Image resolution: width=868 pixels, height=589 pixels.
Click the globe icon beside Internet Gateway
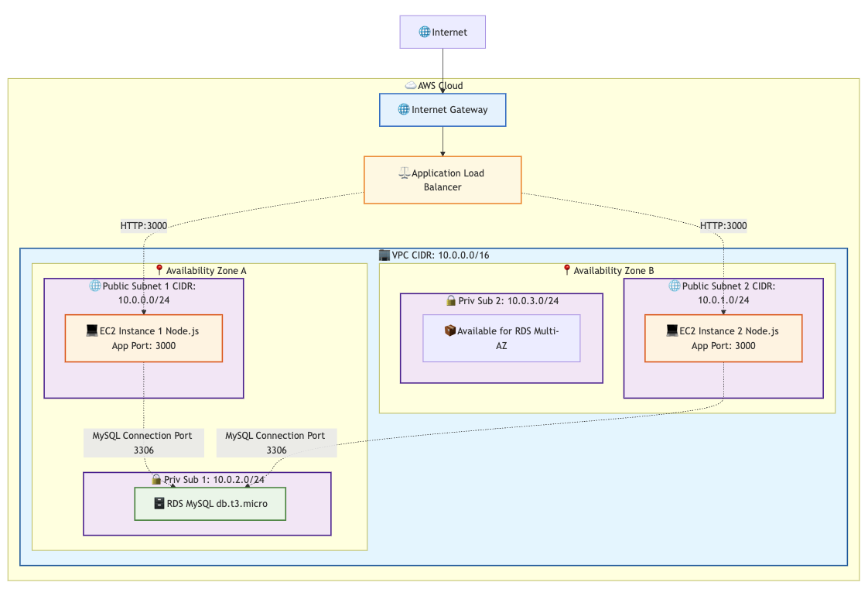tap(404, 110)
